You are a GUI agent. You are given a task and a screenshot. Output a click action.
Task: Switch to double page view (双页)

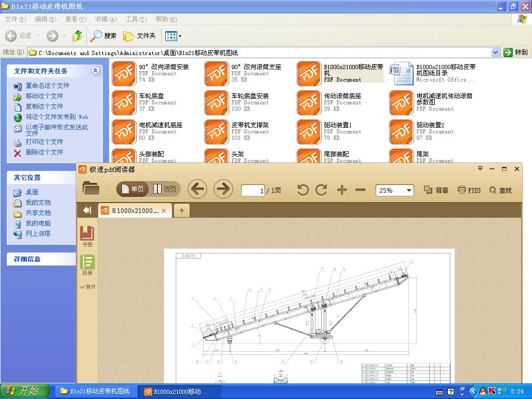(x=165, y=189)
